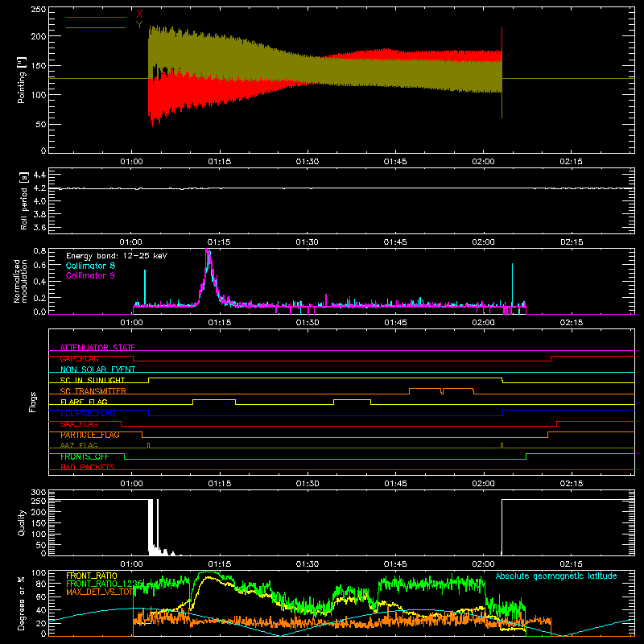Click the 300 tick on the Quality axis
The image size is (644, 644).
pyautogui.click(x=39, y=493)
